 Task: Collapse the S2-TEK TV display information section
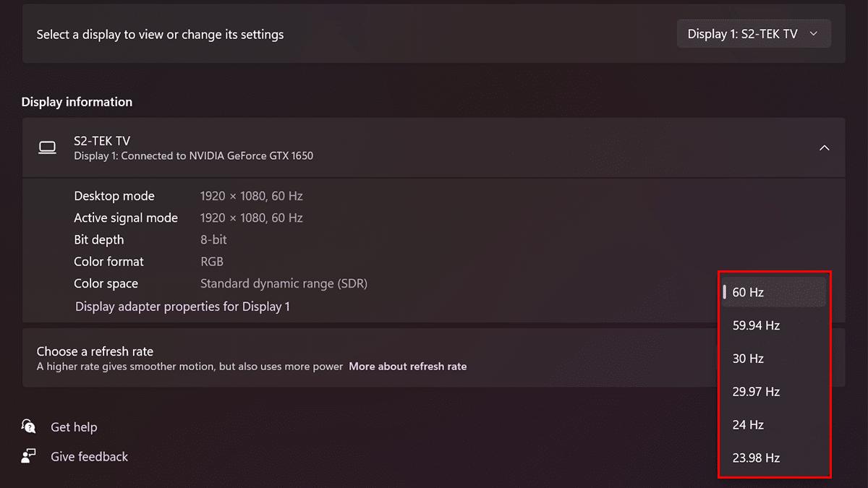click(824, 148)
